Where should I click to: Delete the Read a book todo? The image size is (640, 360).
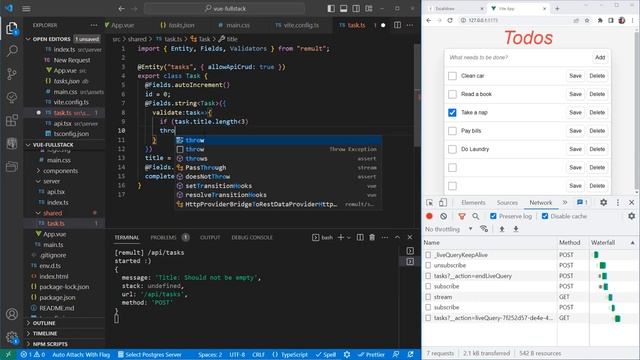pos(597,94)
